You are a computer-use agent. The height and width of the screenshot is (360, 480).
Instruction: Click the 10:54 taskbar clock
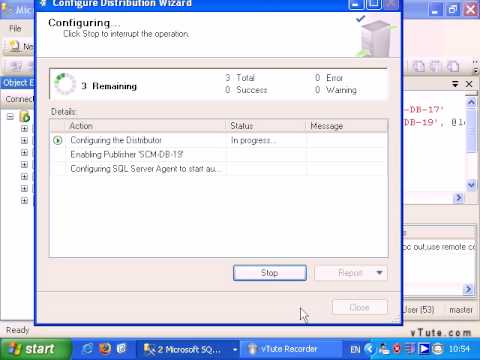point(459,349)
